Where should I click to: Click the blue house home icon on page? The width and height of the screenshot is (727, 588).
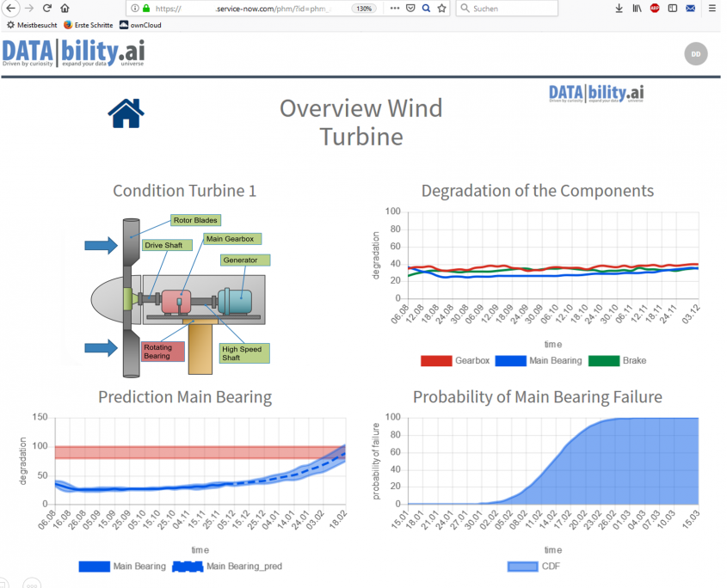tap(126, 113)
